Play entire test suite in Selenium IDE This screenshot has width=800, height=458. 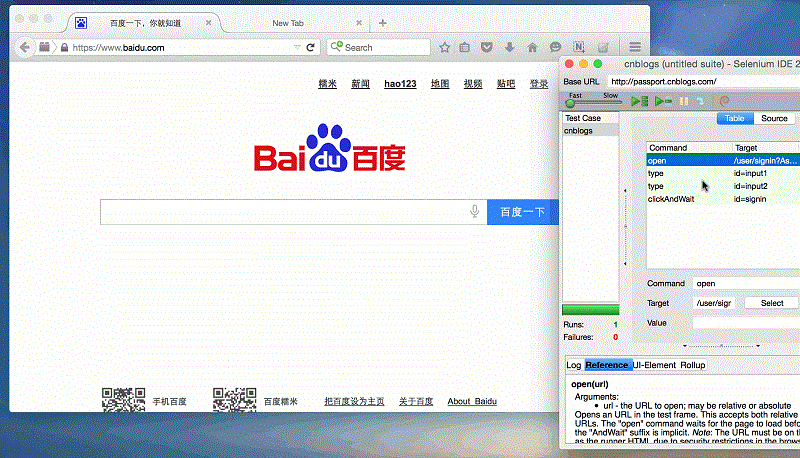tap(639, 101)
